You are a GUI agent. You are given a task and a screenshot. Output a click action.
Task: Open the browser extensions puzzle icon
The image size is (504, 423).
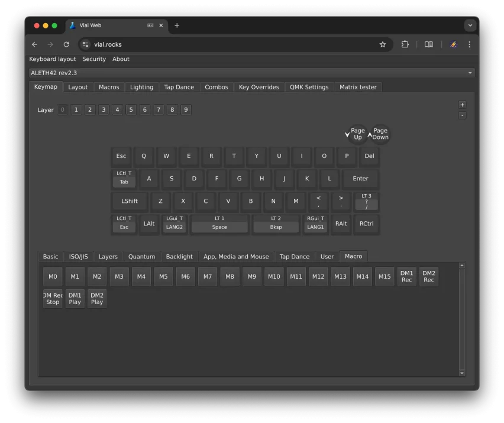click(405, 44)
